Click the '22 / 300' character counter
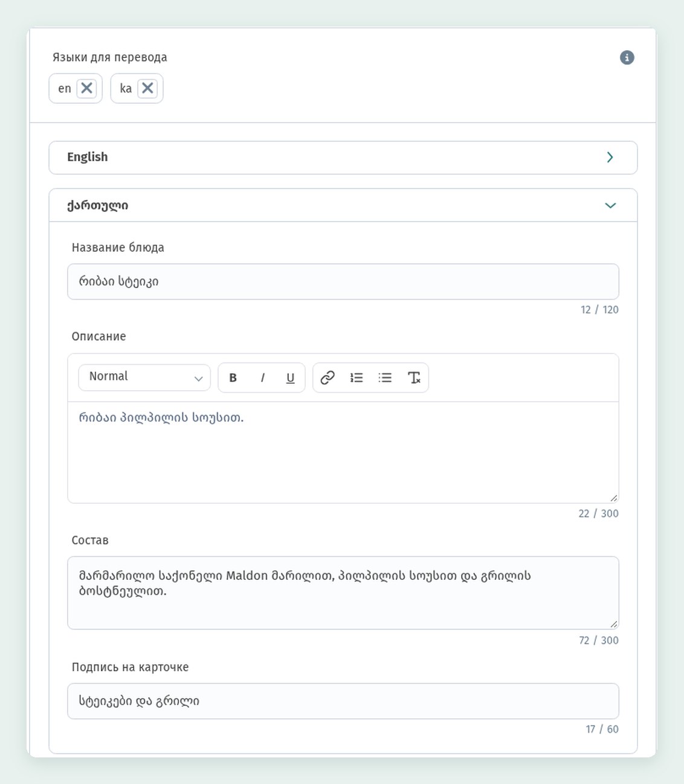The image size is (684, 784). 598,513
